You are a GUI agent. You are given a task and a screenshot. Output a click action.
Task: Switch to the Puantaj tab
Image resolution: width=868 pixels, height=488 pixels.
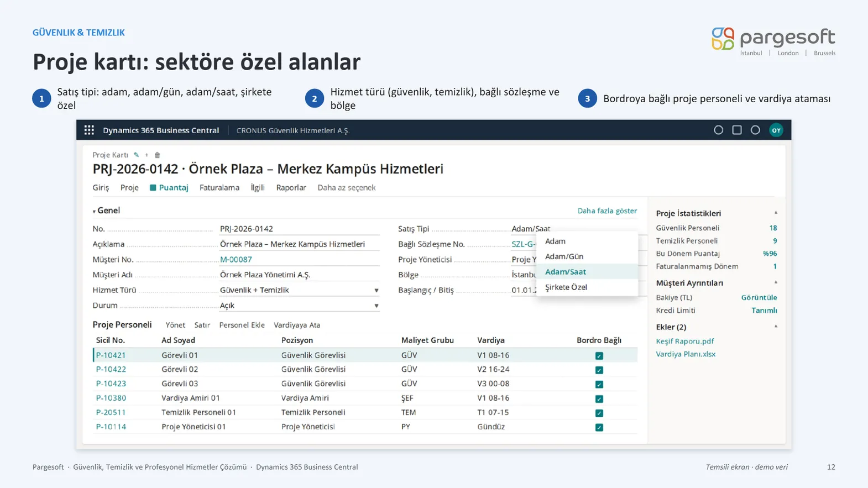(x=169, y=187)
